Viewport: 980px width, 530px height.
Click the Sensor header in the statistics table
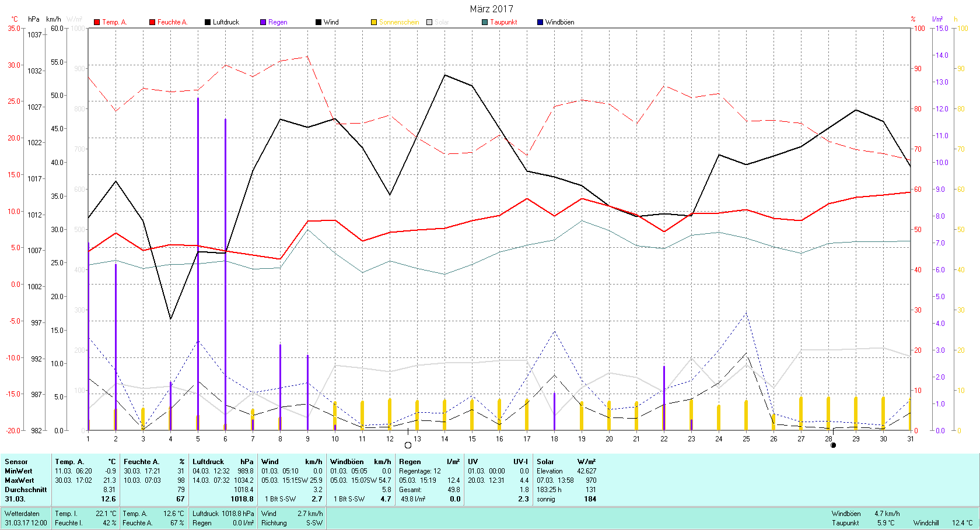pyautogui.click(x=16, y=462)
